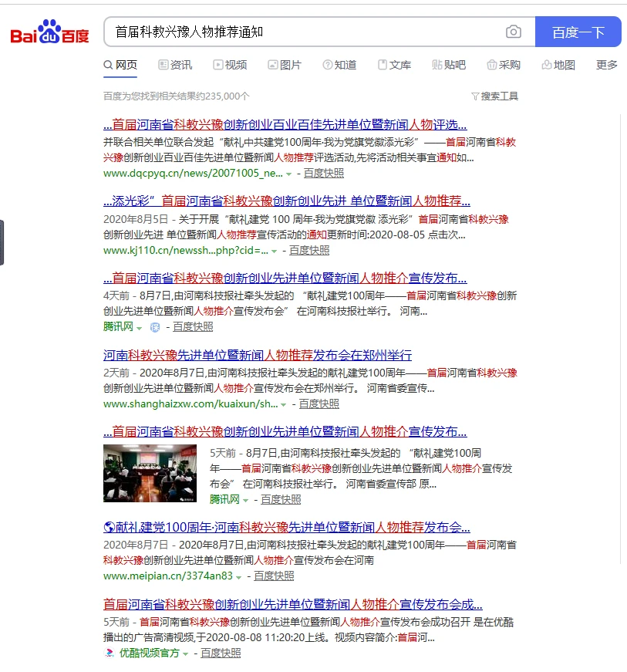Click the 优酷视频官方 source icon
This screenshot has width=627, height=672.
click(x=109, y=653)
